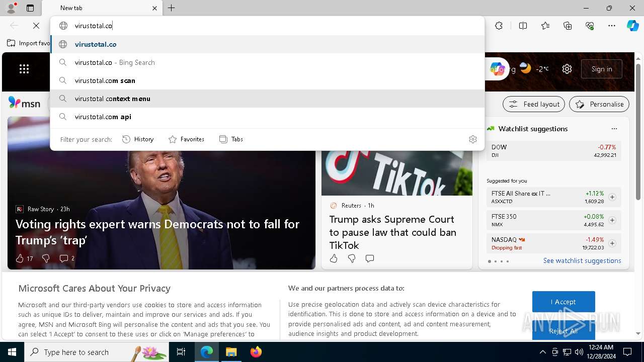Choose virustotal.co Bing Search suggestion
Image resolution: width=644 pixels, height=362 pixels.
click(267, 62)
